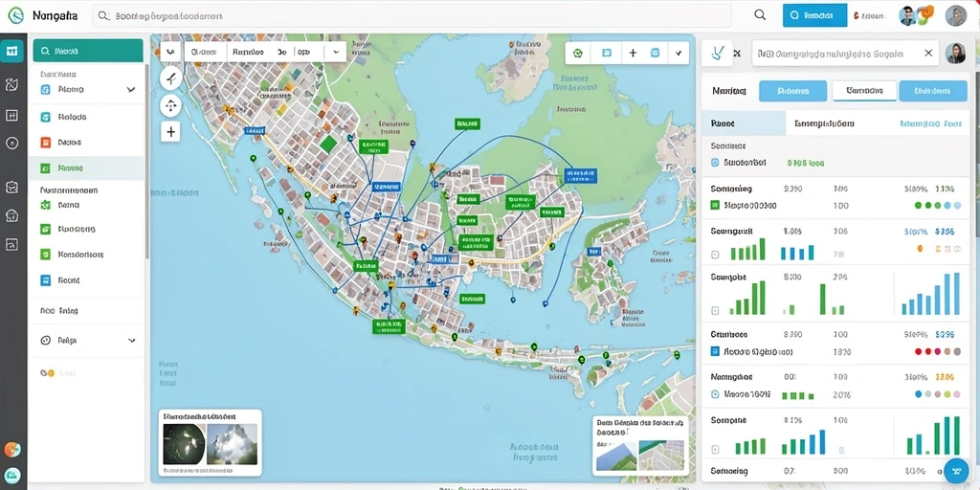The width and height of the screenshot is (980, 490).
Task: Toggle the blue checkbox in the red-dots data row
Action: tap(715, 352)
